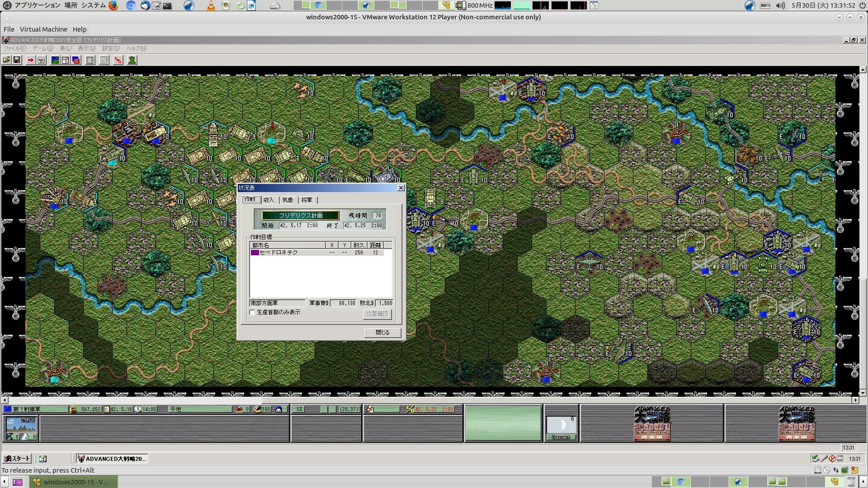Click the horizontal map scrollbar right arrow
Viewport: 868px width, 488px height.
[x=855, y=400]
